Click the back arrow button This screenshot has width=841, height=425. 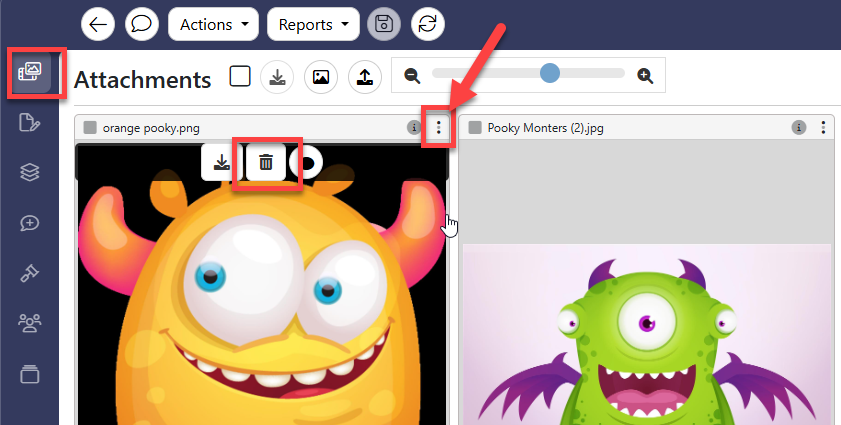(98, 24)
